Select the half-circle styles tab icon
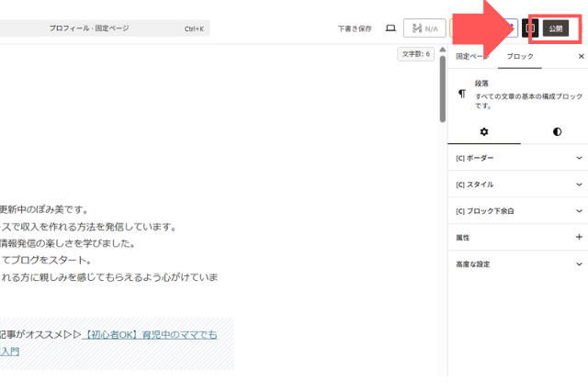Screen dimensions: 588x392 click(x=557, y=131)
